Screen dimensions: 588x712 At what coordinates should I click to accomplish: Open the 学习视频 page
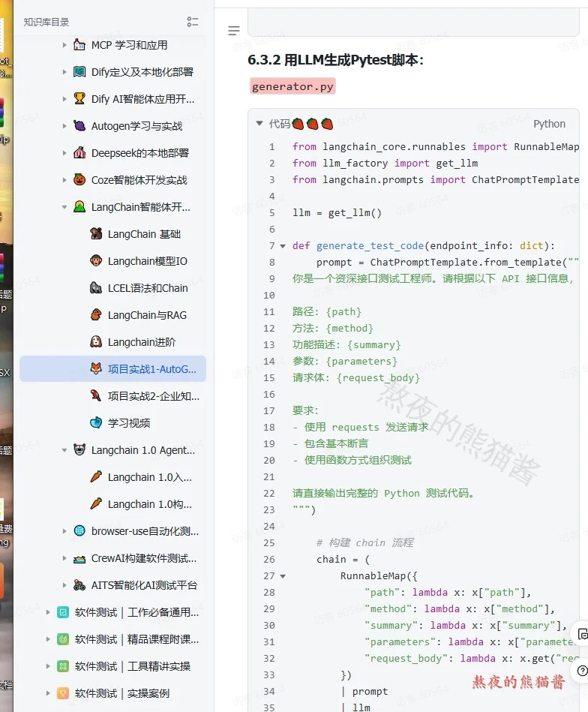tap(129, 422)
